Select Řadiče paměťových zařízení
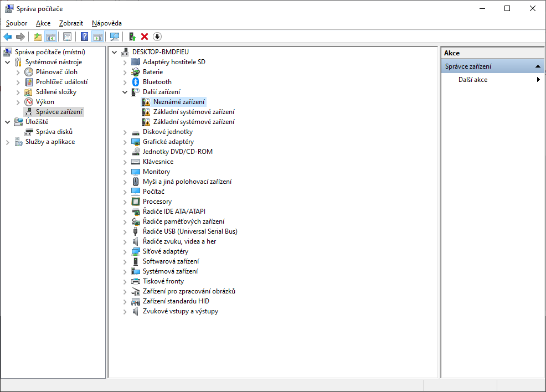Screen dimensions: 546x392 coord(183,221)
